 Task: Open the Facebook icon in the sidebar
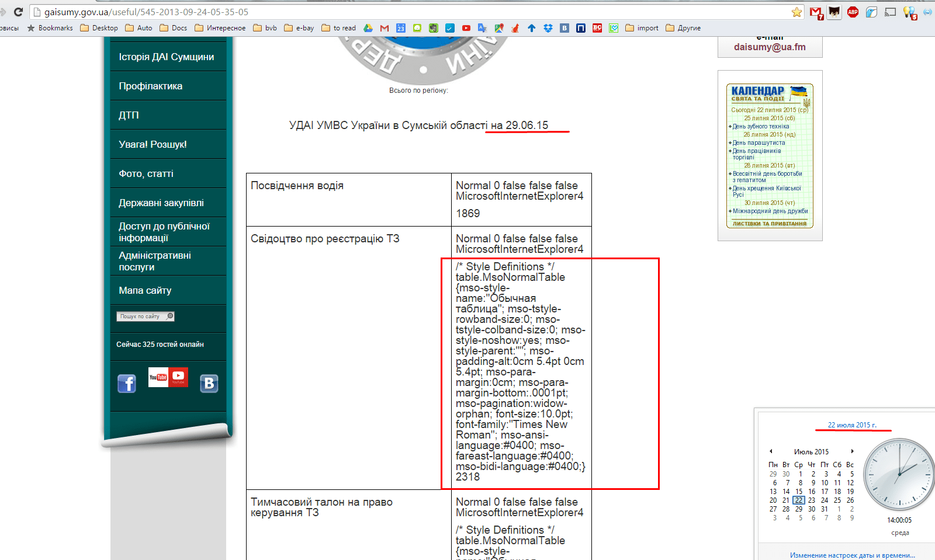click(x=127, y=384)
